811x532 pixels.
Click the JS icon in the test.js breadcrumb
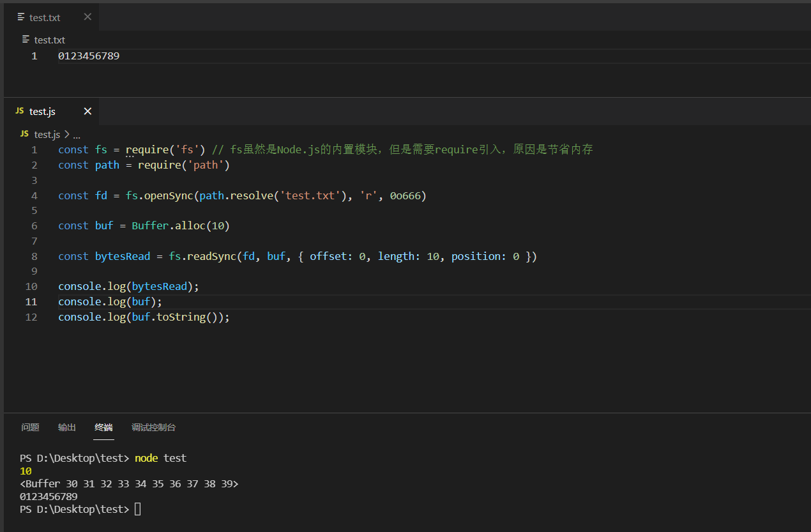24,134
